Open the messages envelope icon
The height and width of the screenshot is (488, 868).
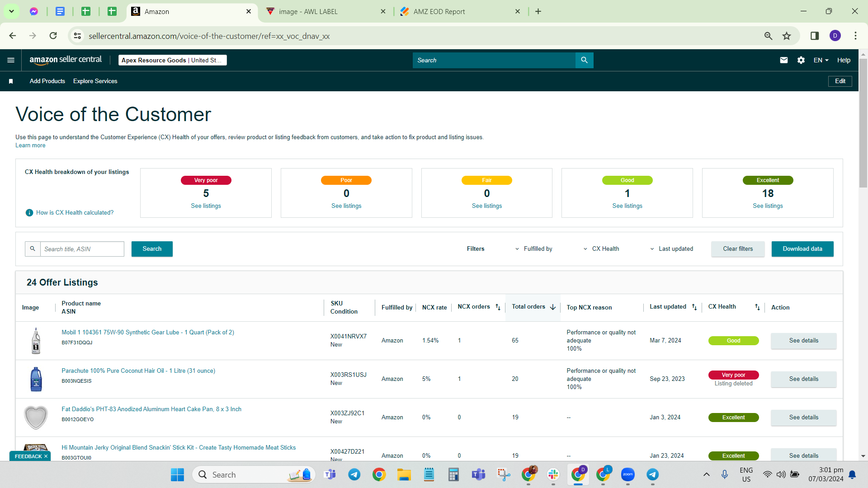784,60
